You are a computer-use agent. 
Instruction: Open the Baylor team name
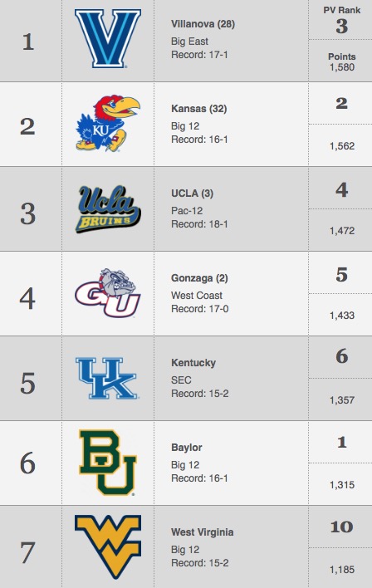pos(186,448)
